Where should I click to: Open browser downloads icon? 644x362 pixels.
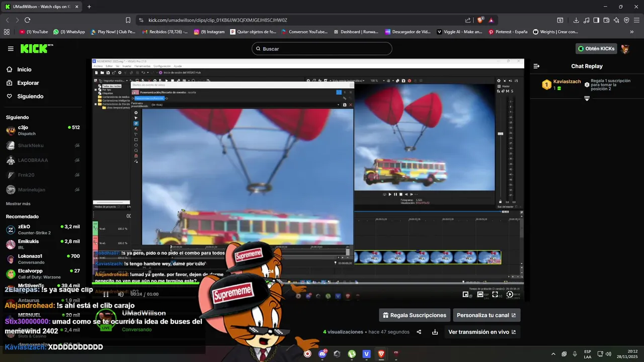pos(576,20)
